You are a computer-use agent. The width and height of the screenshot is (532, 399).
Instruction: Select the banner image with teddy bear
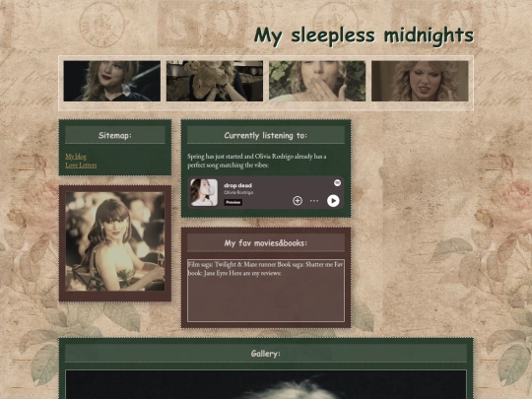coord(215,81)
